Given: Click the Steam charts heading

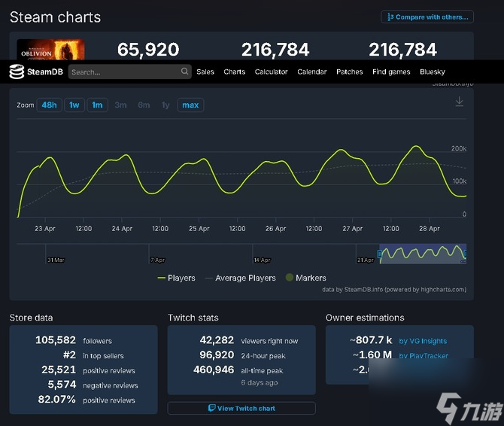Looking at the screenshot, I should coord(55,17).
